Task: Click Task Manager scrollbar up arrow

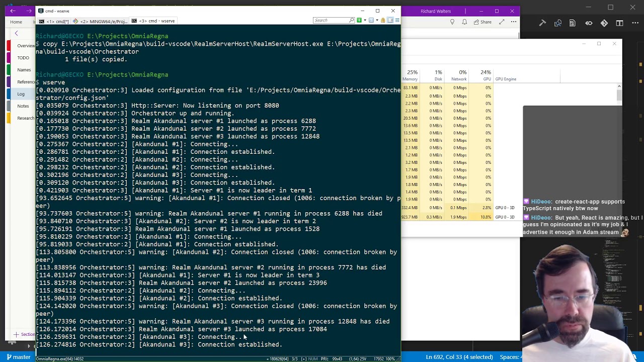Action: (x=619, y=87)
